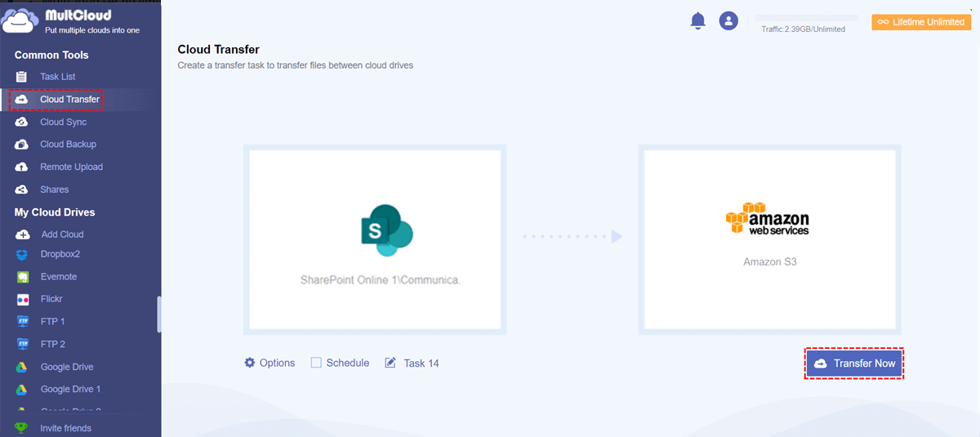Click the Evernote elephant icon
This screenshot has height=437, width=980.
coord(22,277)
